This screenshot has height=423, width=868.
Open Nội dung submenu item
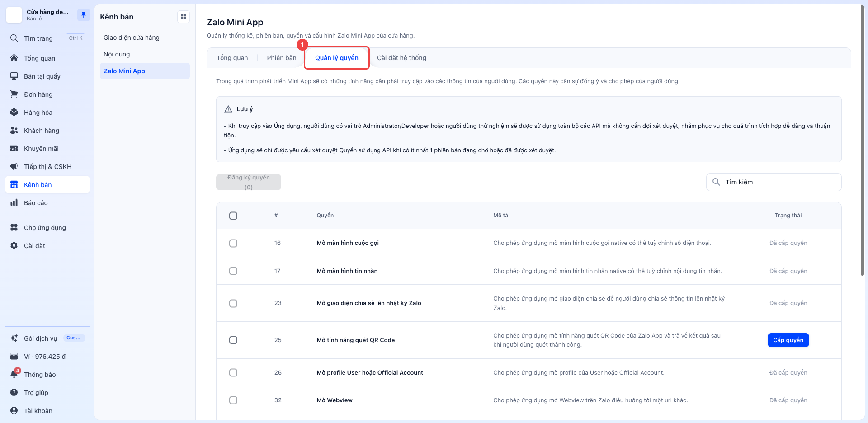pyautogui.click(x=145, y=54)
